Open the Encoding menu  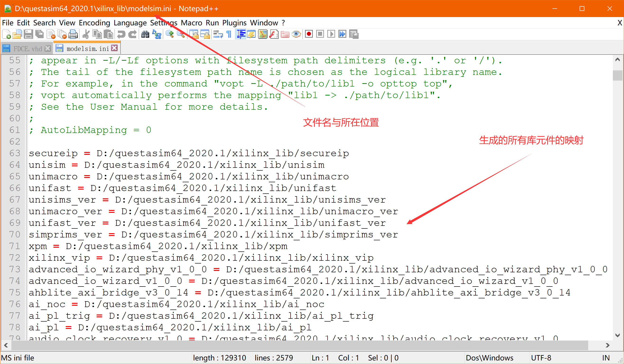[x=94, y=23]
